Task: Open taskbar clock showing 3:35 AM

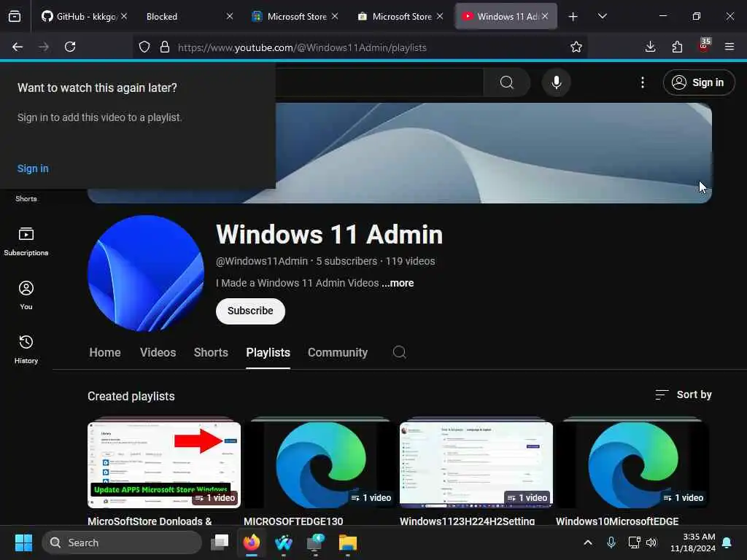Action: (693, 542)
